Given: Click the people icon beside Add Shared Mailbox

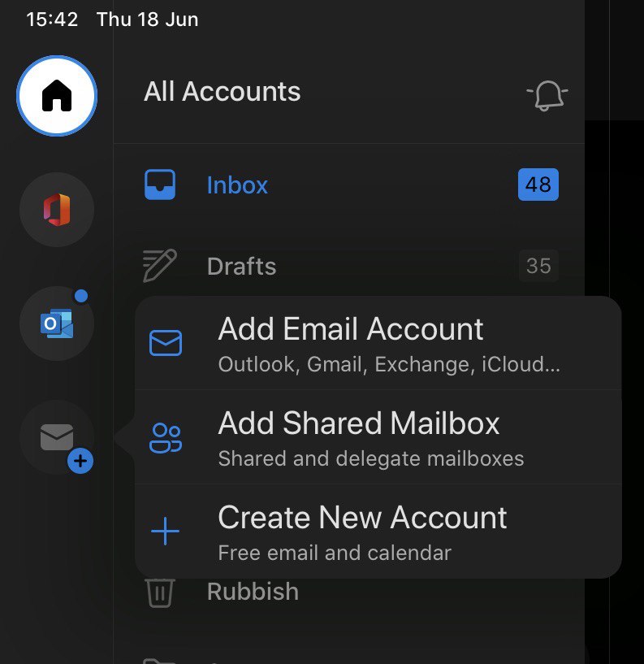Looking at the screenshot, I should (166, 438).
